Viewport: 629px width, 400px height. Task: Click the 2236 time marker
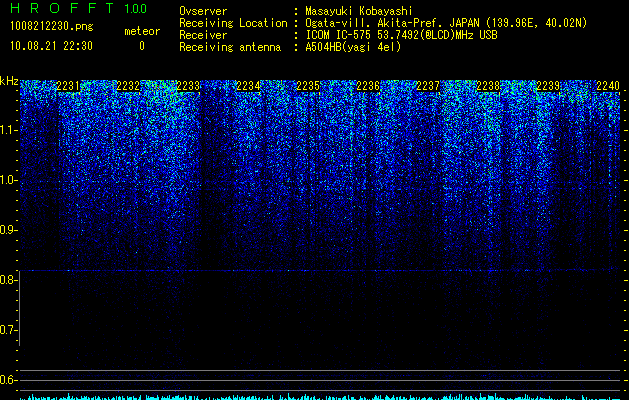[x=368, y=86]
